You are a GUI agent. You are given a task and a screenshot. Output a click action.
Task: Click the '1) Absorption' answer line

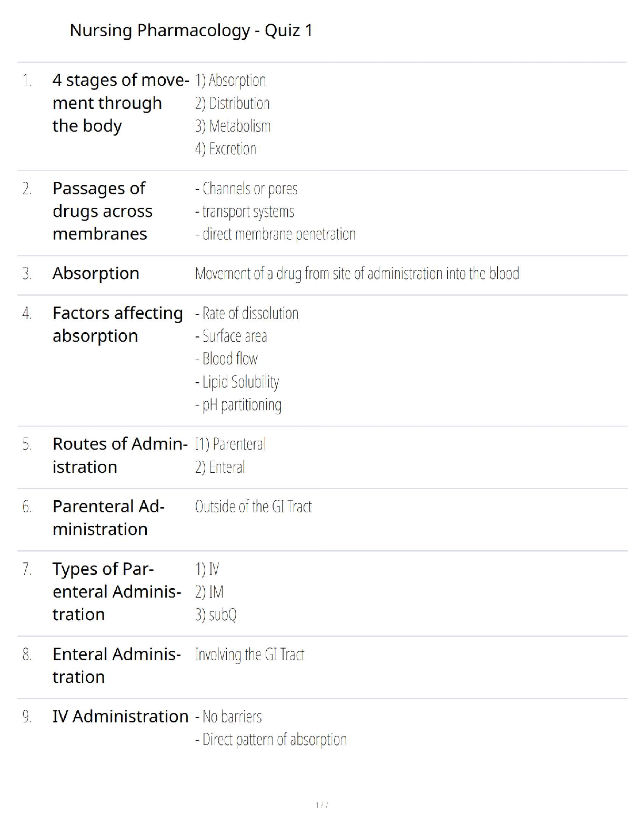[230, 81]
